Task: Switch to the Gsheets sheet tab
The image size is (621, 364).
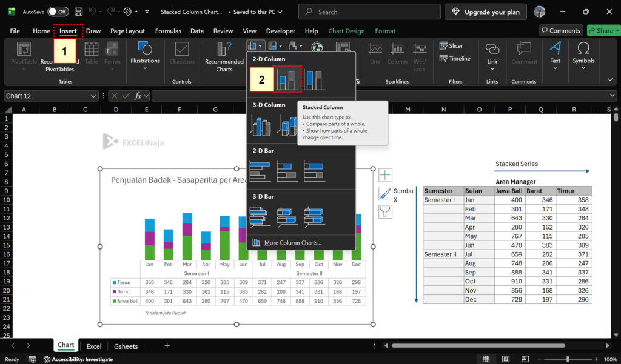Action: (x=126, y=346)
